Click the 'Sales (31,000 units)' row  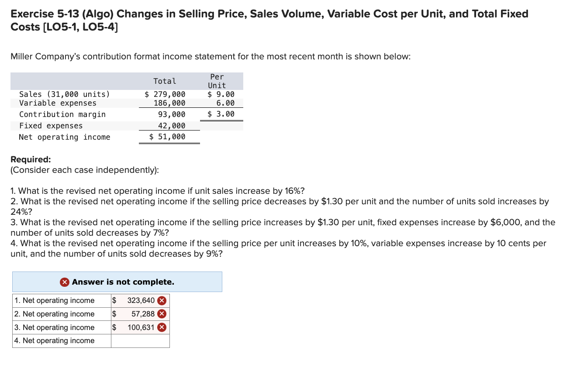64,94
